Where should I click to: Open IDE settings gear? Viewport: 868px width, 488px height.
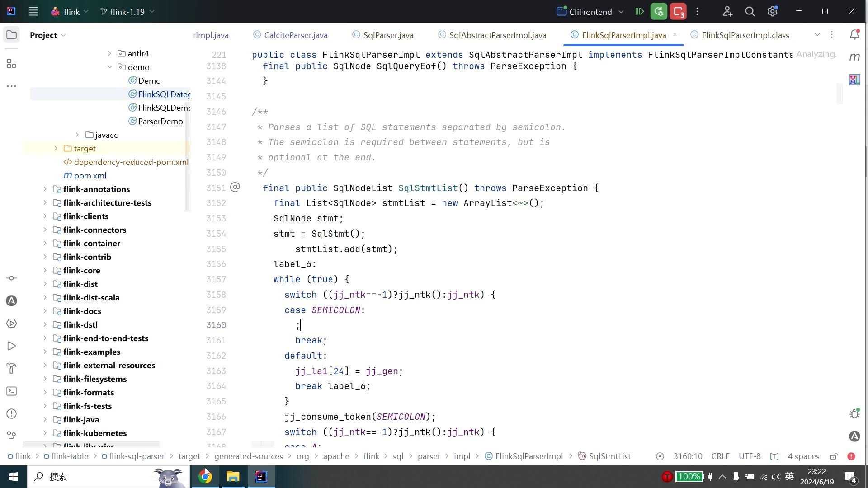tap(773, 12)
